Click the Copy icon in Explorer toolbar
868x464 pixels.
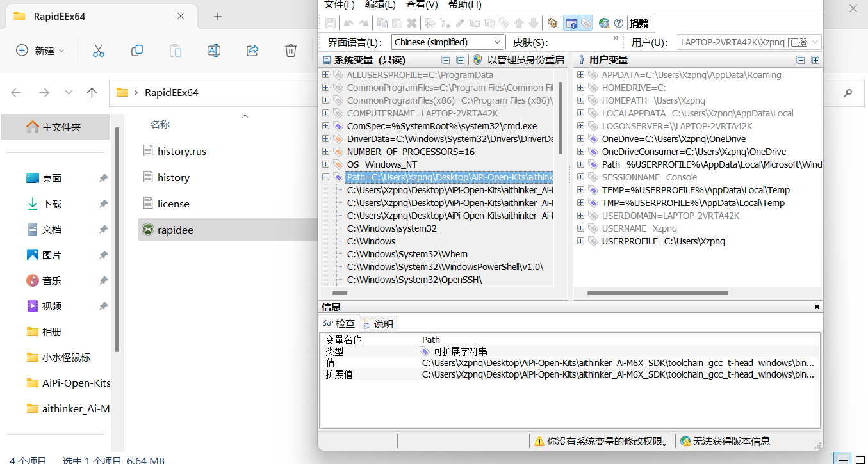(136, 51)
